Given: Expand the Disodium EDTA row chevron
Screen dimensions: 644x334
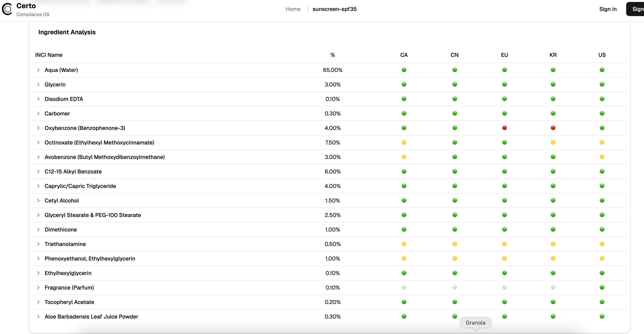Looking at the screenshot, I should tap(38, 99).
